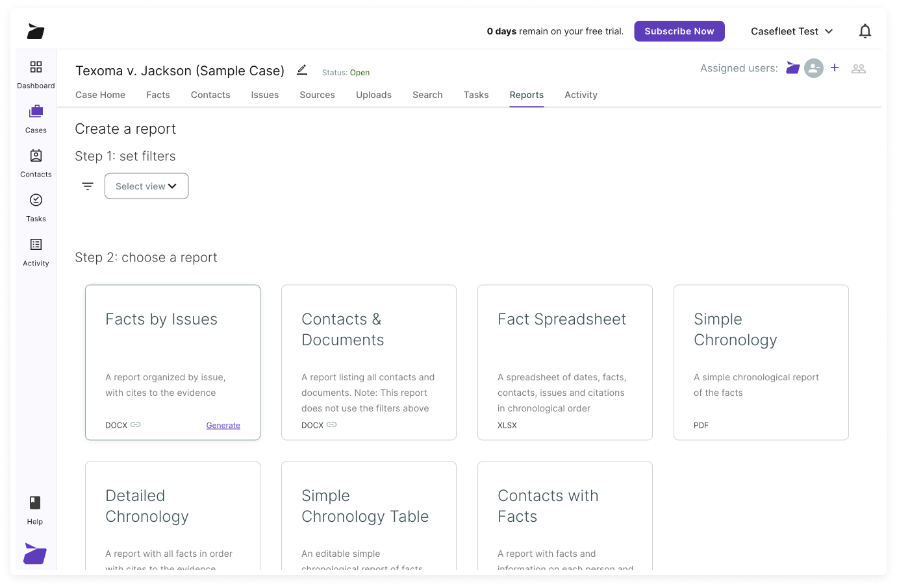Screen dimensions: 897x588
Task: Open the Cases section in the sidebar
Action: pyautogui.click(x=36, y=117)
